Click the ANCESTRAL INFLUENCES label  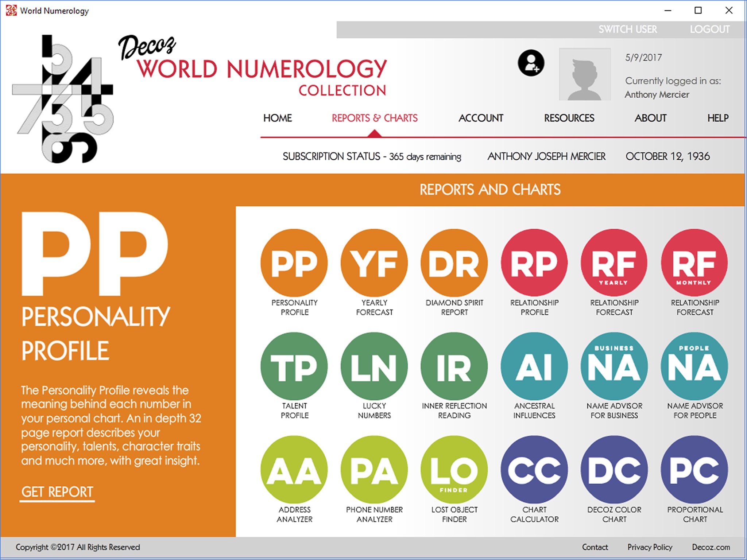(x=534, y=411)
